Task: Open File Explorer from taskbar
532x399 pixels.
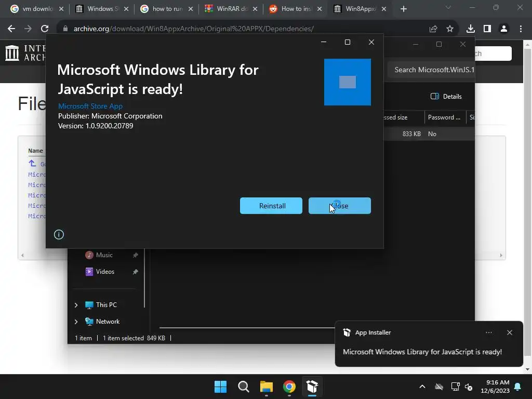Action: (267, 387)
